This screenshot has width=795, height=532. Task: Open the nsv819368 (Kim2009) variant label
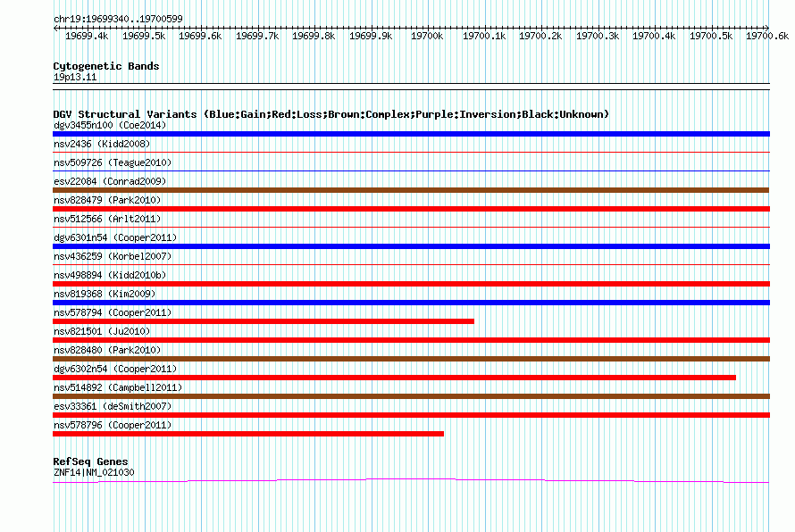[x=105, y=294]
